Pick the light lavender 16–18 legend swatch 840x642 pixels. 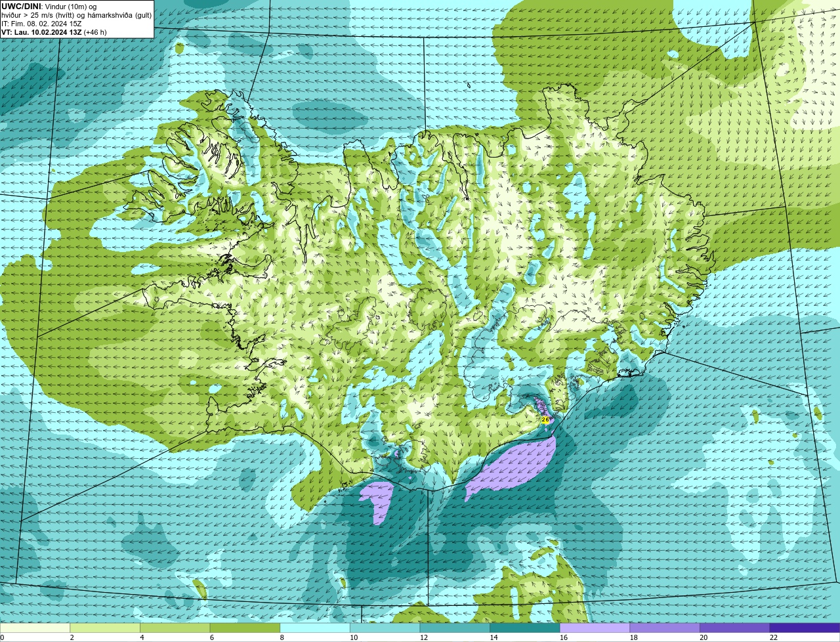[595, 628]
